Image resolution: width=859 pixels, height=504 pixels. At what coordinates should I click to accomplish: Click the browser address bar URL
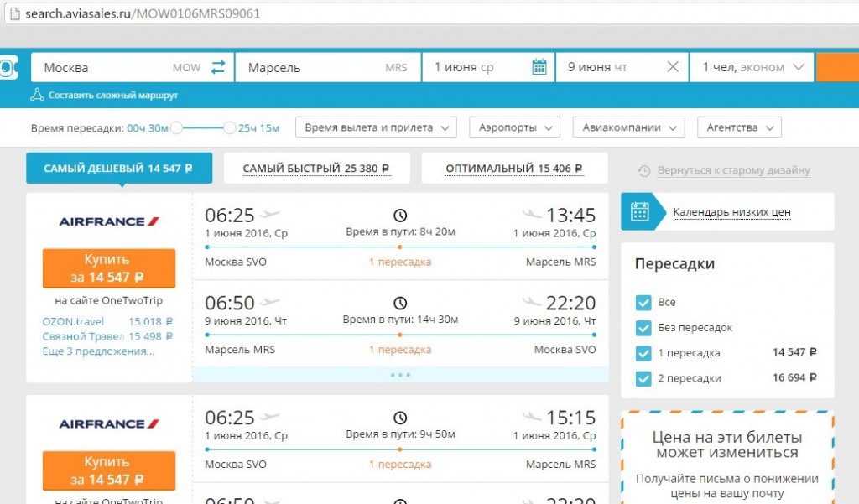143,13
